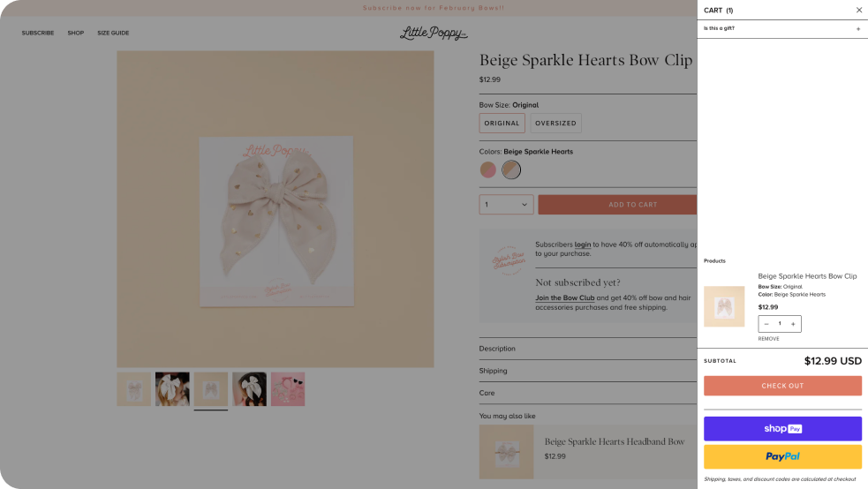Remove the bow clip from cart

click(x=768, y=339)
